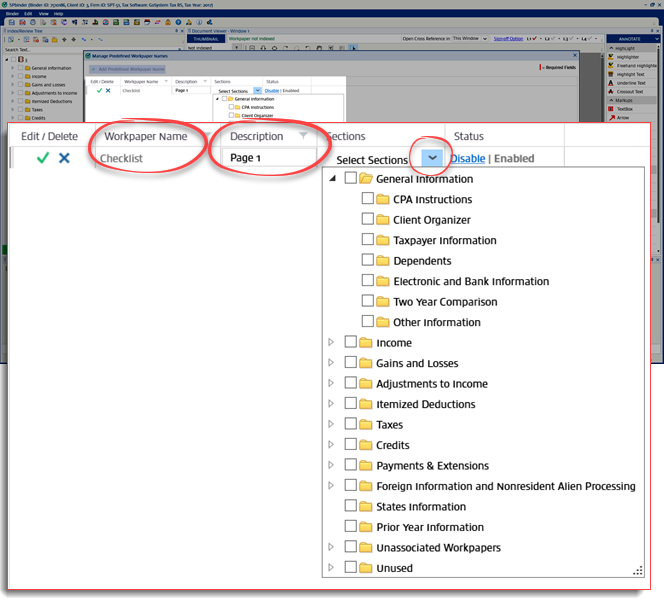
Task: Select the Freehand Highlighter tool
Action: pos(632,66)
